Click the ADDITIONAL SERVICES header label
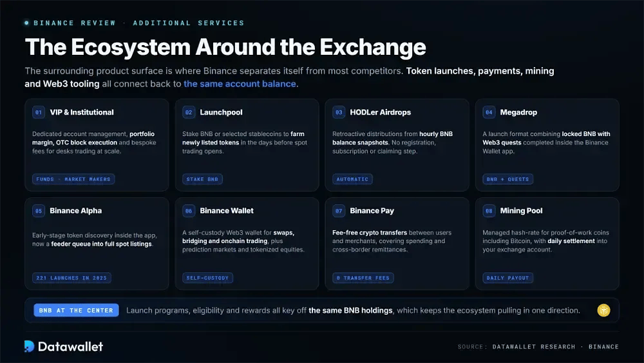 click(x=189, y=23)
